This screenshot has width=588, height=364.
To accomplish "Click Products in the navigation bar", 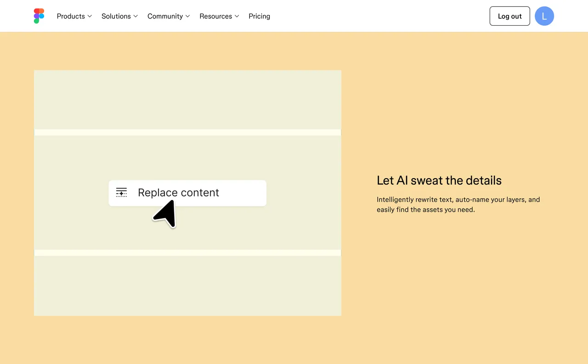I will 71,16.
